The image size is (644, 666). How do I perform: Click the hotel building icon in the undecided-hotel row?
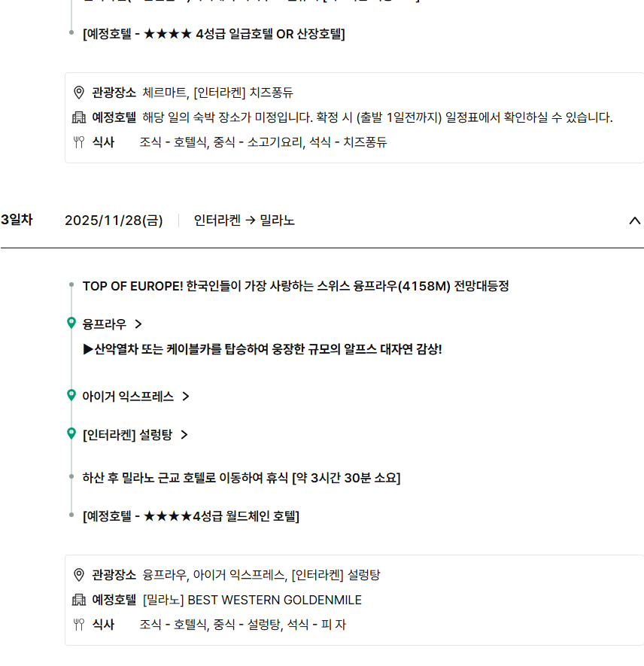coord(79,117)
